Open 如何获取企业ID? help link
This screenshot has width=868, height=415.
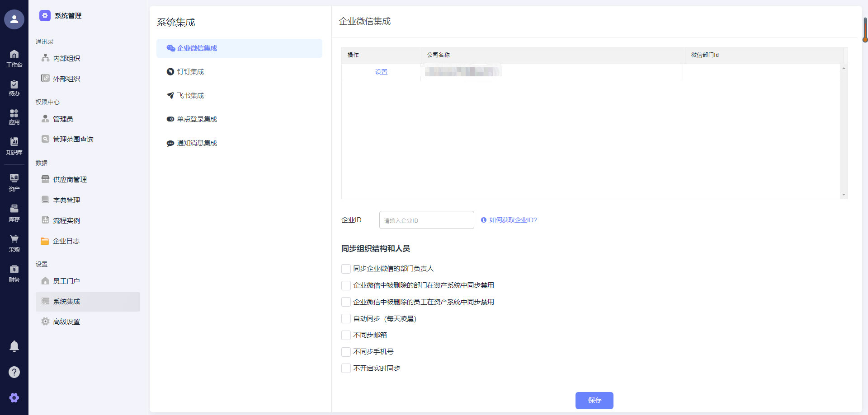[x=513, y=220]
